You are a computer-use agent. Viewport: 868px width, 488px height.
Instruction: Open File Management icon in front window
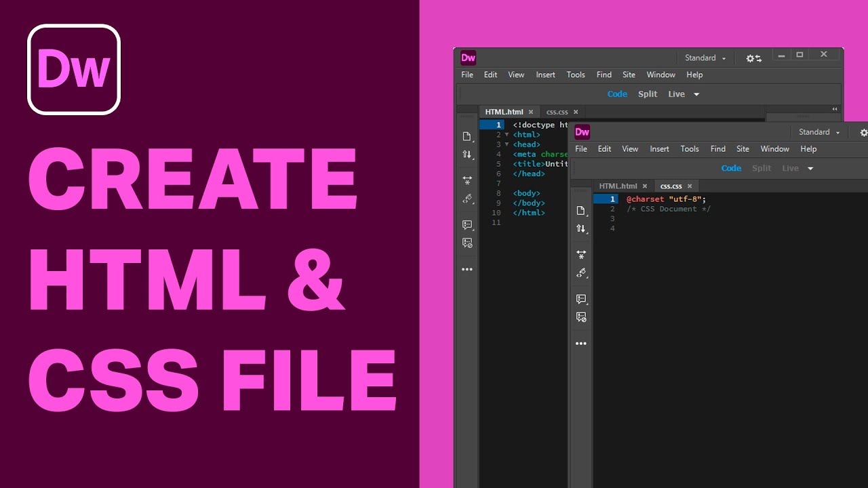[x=580, y=228]
